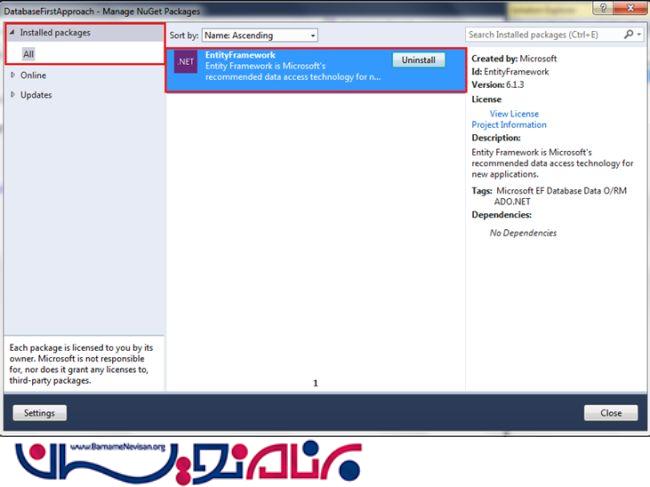The image size is (650, 487).
Task: Select the Online category
Action: [33, 75]
